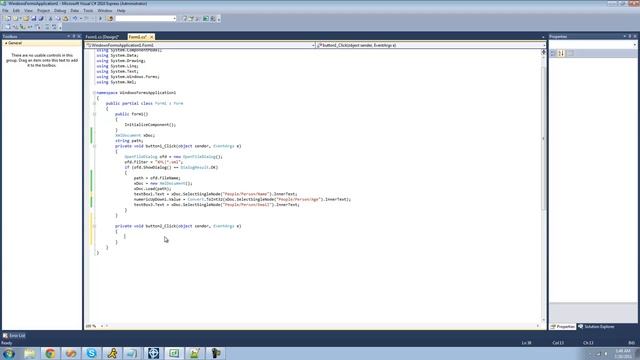Collapse the Form1() constructor region

point(94,114)
